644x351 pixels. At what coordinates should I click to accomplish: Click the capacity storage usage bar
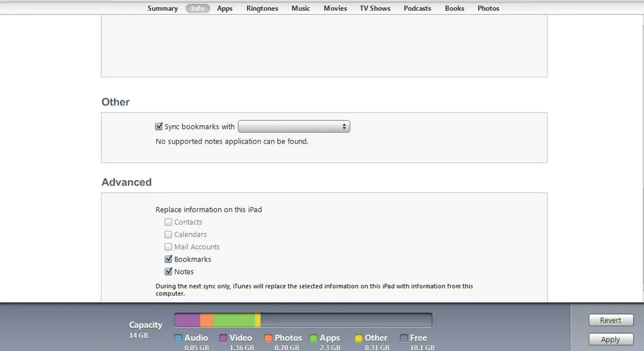coord(303,320)
